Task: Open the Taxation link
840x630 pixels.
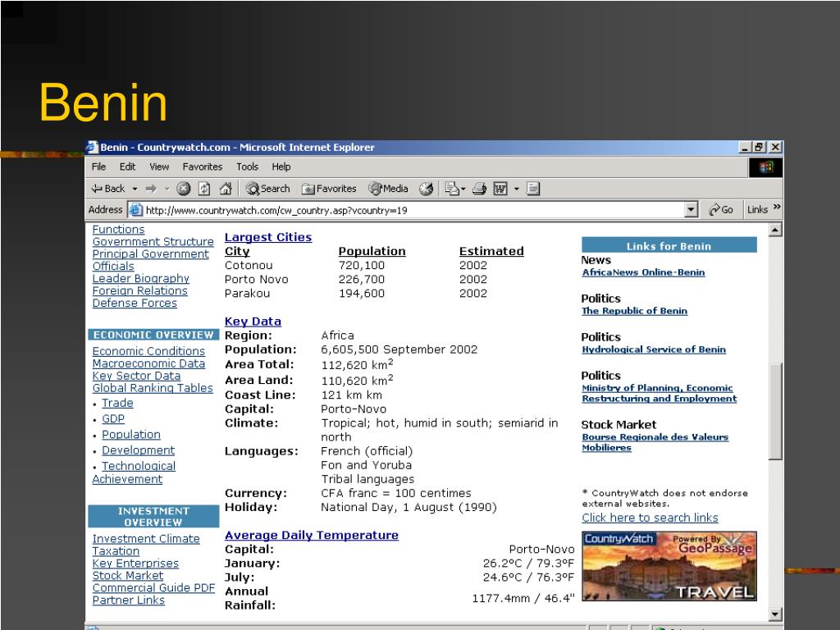Action: pos(116,551)
